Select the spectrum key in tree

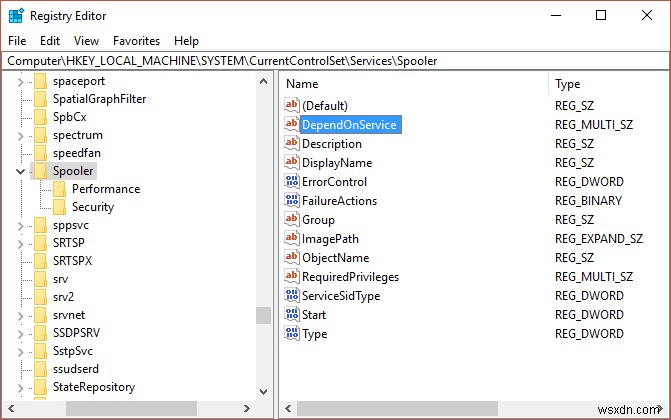(77, 135)
